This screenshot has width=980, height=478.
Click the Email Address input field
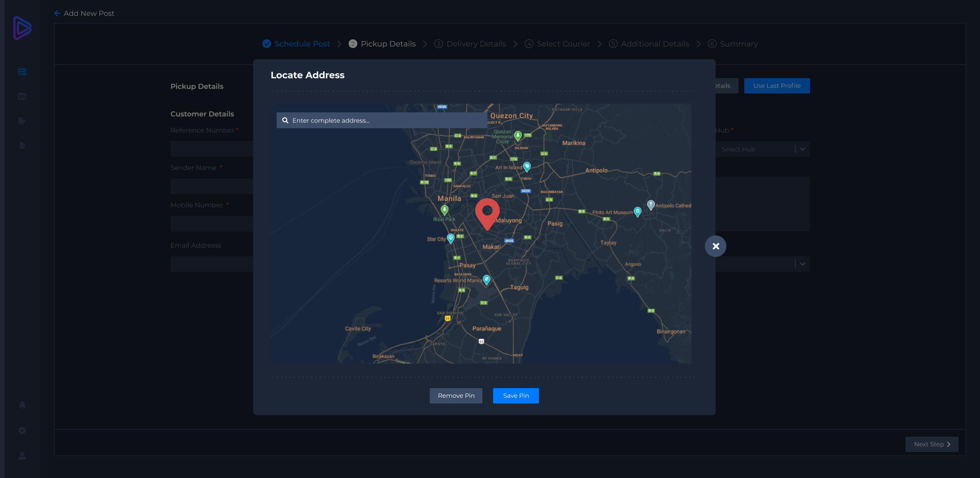click(212, 264)
